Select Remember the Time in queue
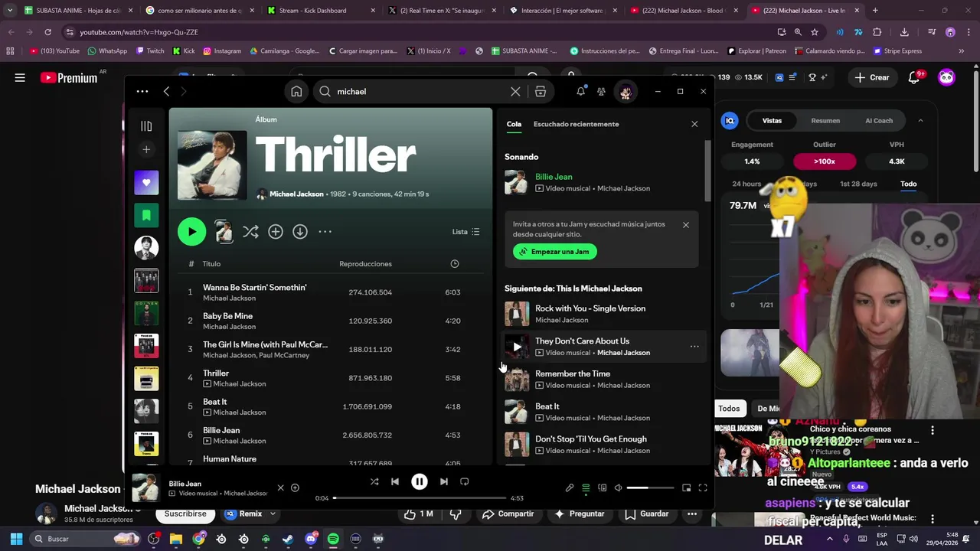The image size is (980, 551). [602, 380]
